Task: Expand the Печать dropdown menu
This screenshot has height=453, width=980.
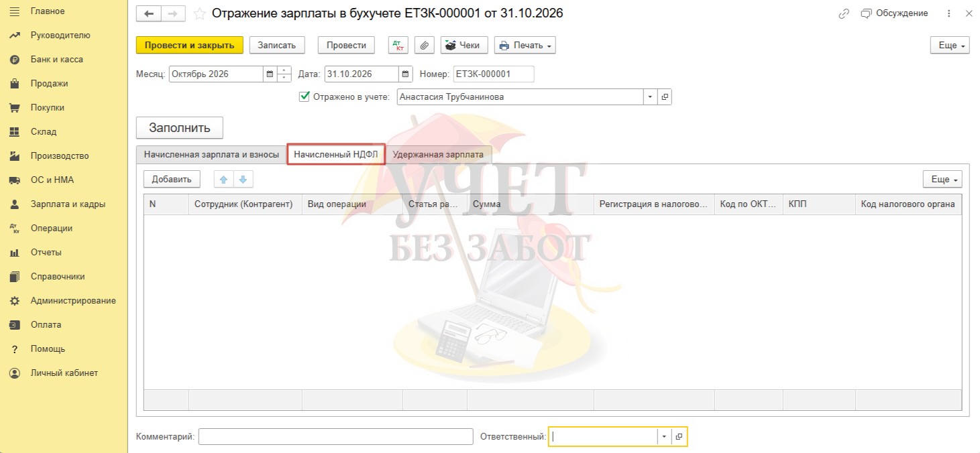Action: point(525,45)
